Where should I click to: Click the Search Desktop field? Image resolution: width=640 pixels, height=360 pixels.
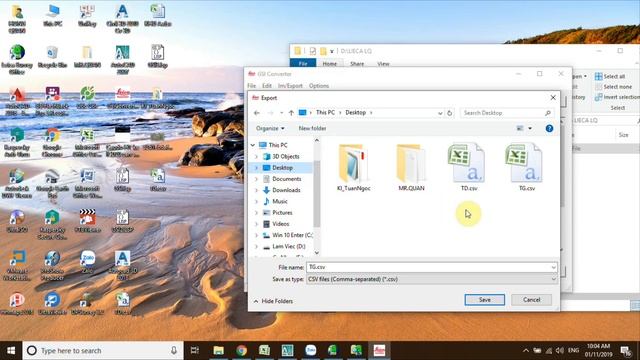point(507,113)
